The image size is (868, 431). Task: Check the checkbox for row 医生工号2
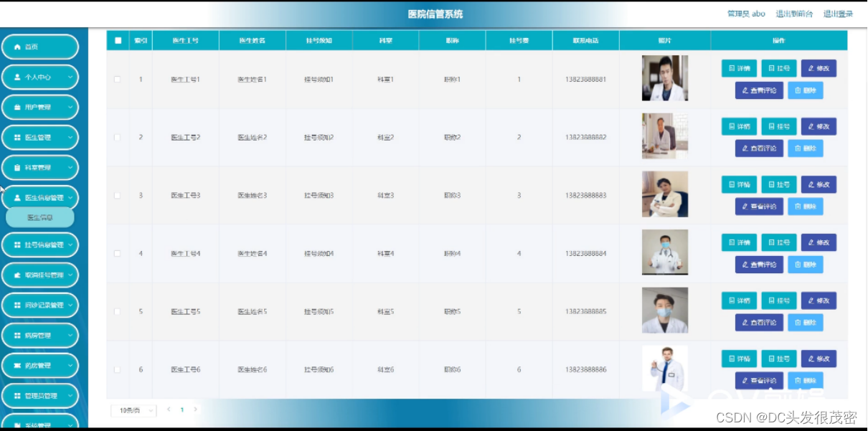click(118, 137)
